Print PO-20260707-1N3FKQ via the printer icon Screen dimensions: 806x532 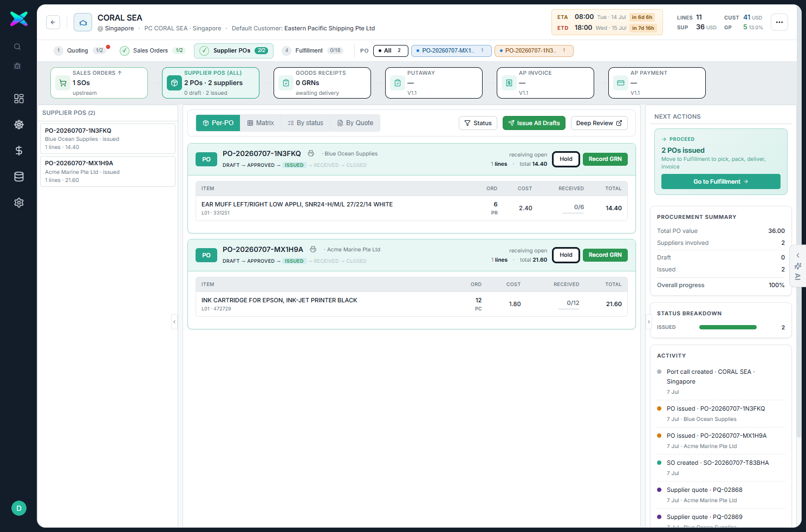coord(311,153)
